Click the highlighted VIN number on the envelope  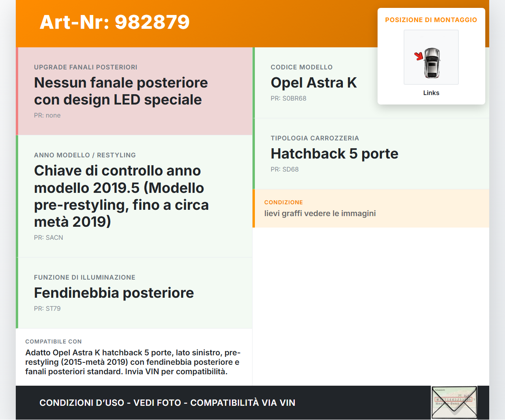pos(454,399)
